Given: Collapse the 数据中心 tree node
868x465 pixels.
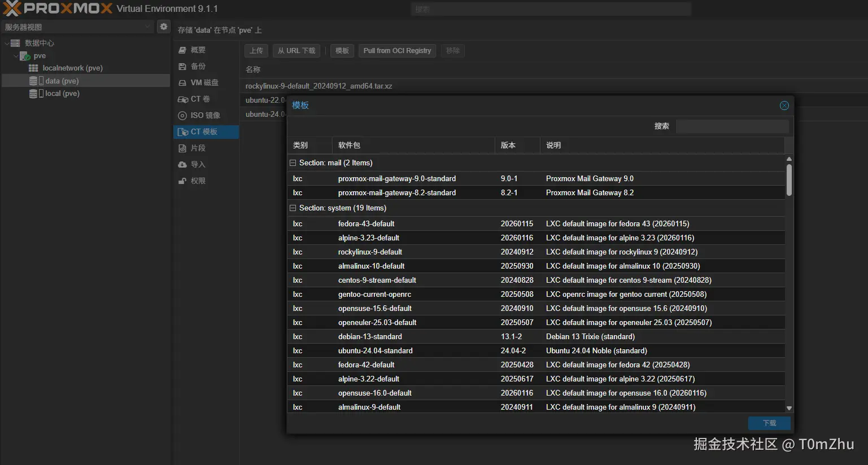Looking at the screenshot, I should [x=7, y=43].
